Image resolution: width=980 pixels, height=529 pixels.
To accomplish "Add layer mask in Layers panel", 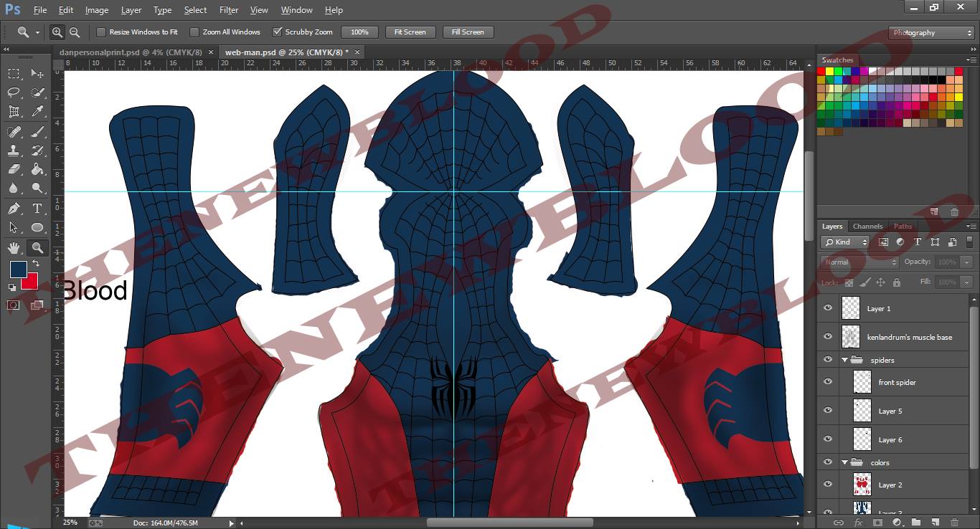I will tap(877, 523).
